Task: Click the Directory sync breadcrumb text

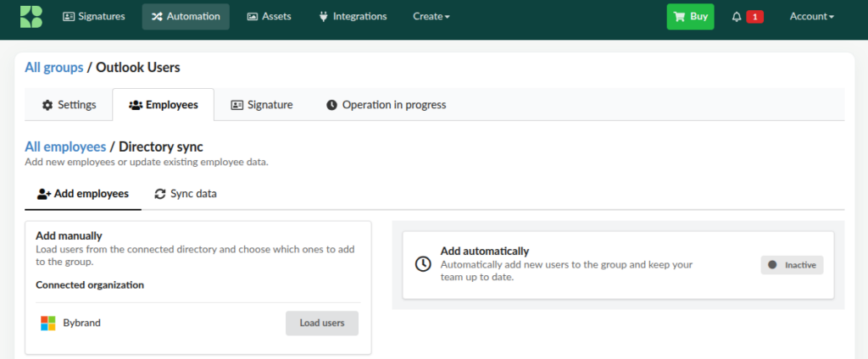Action: tap(161, 146)
